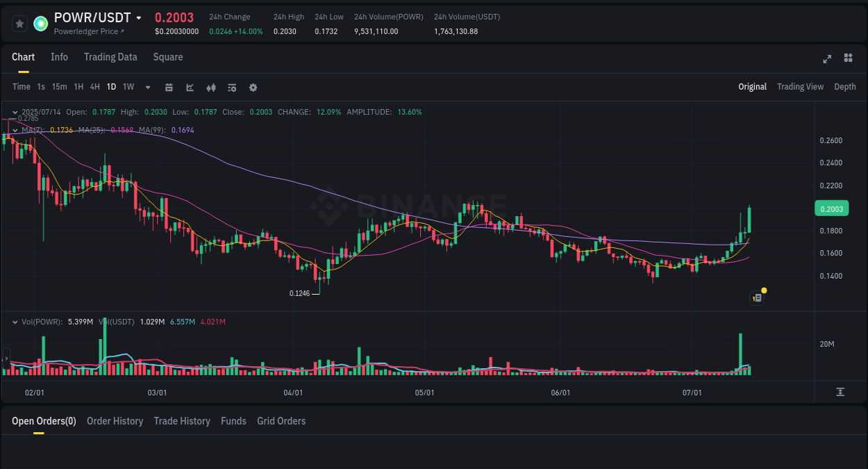Click the green 0.2003 price tag
The width and height of the screenshot is (868, 469).
pos(831,208)
